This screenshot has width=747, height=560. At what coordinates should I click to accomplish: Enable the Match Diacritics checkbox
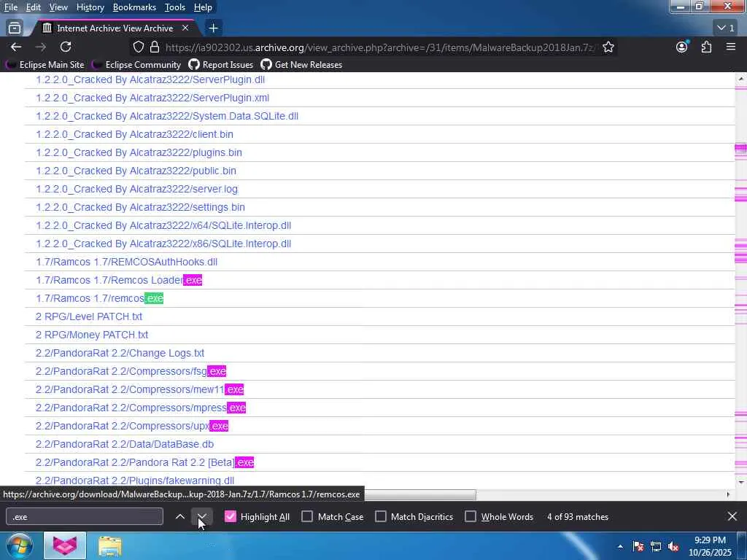pos(381,517)
